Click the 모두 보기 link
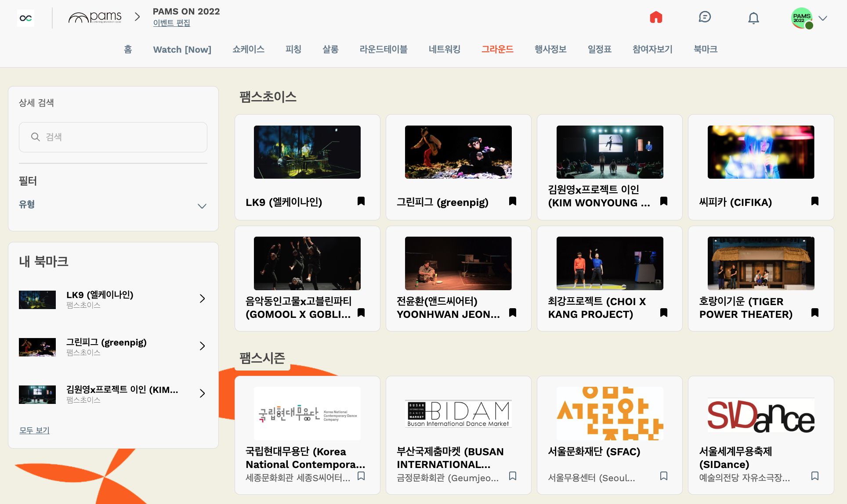The height and width of the screenshot is (504, 847). 34,430
